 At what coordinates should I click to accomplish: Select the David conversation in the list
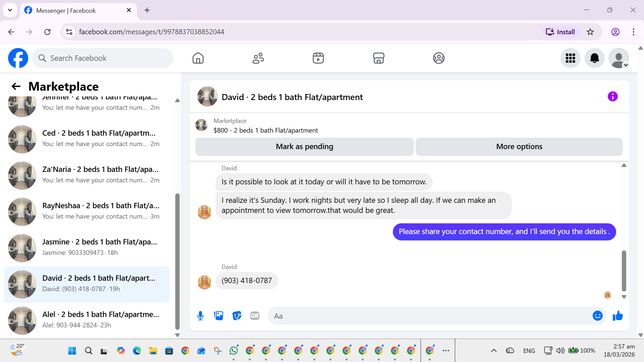click(87, 284)
